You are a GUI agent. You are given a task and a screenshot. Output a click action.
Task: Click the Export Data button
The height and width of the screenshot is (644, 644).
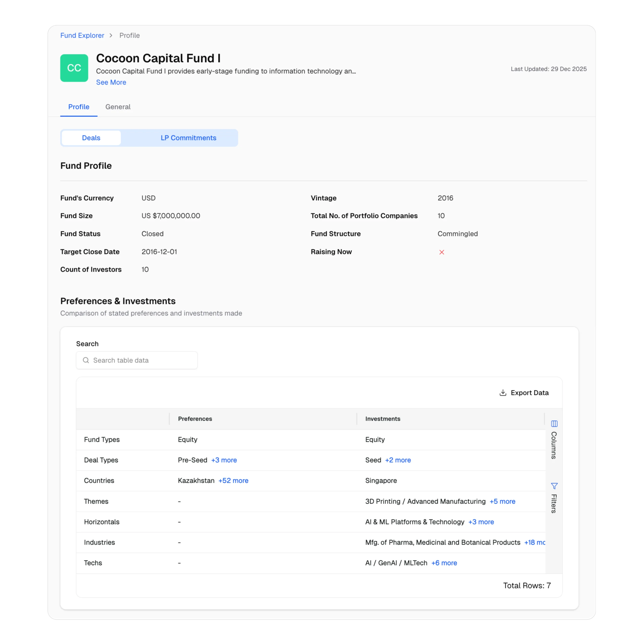tap(524, 393)
